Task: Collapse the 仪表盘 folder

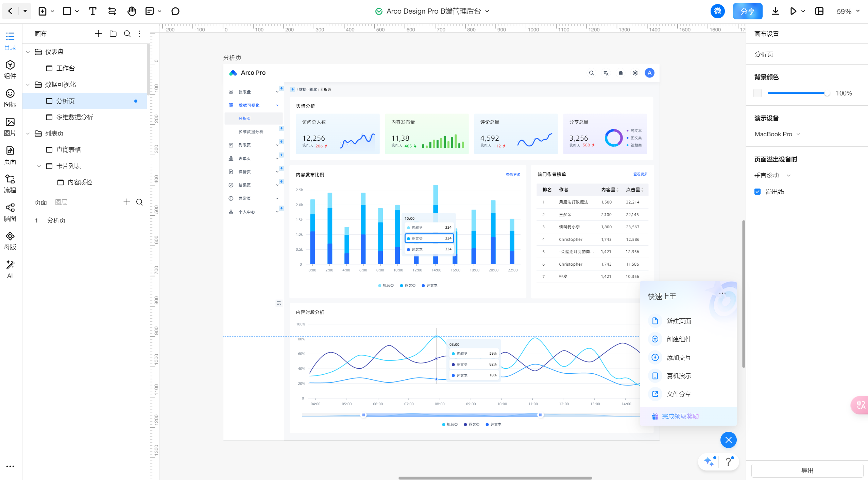Action: pyautogui.click(x=28, y=52)
